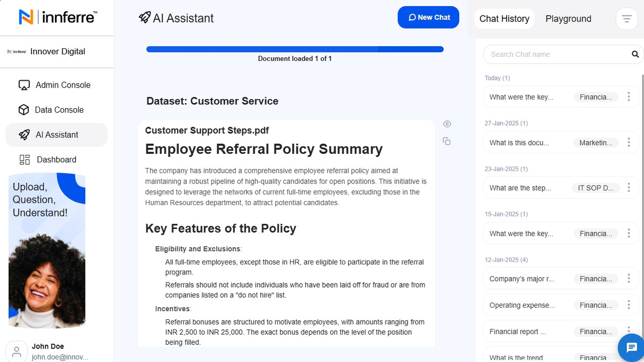Switch to the Playground tab
The height and width of the screenshot is (362, 644).
click(x=568, y=19)
